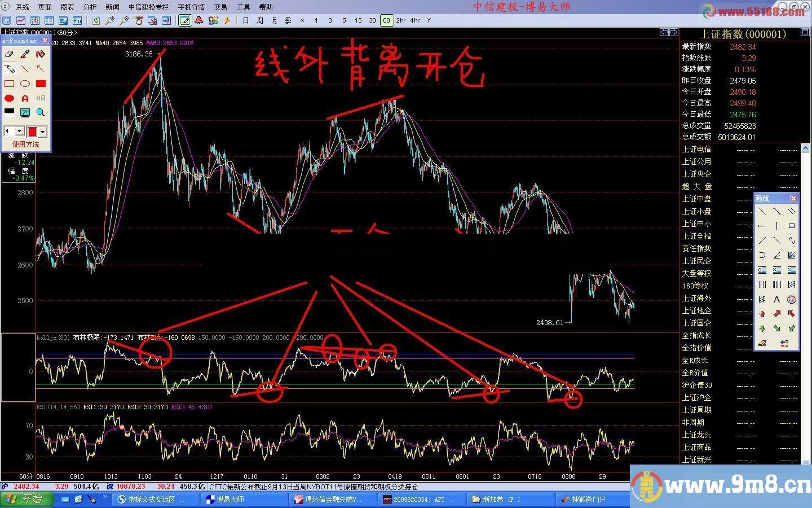812x508 pixels.
Task: Open the 系统 menu
Action: (22, 7)
